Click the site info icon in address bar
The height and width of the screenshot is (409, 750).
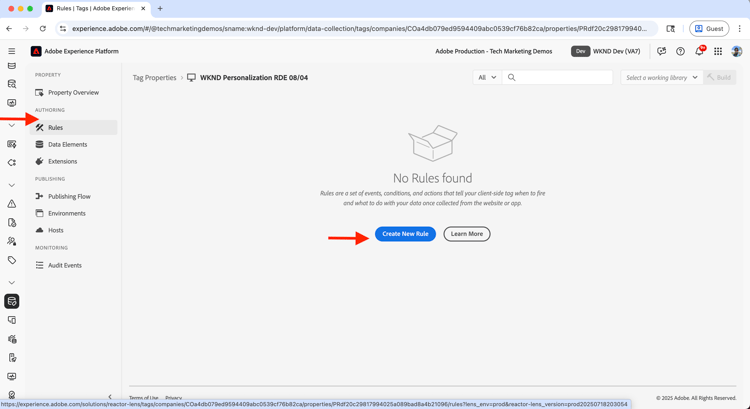[x=63, y=29]
